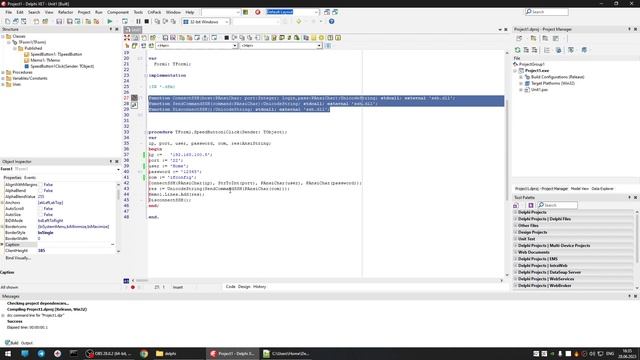Open the Project menu

(x=84, y=12)
